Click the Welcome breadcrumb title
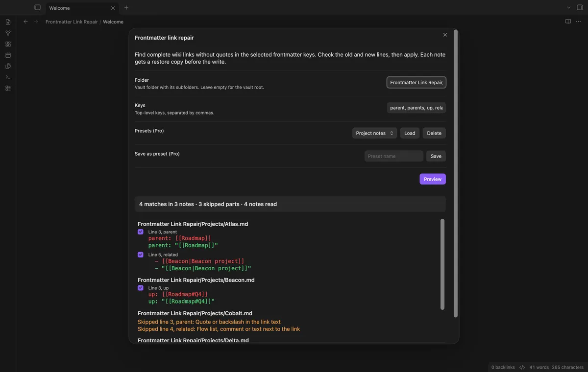This screenshot has width=588, height=372. pos(113,22)
